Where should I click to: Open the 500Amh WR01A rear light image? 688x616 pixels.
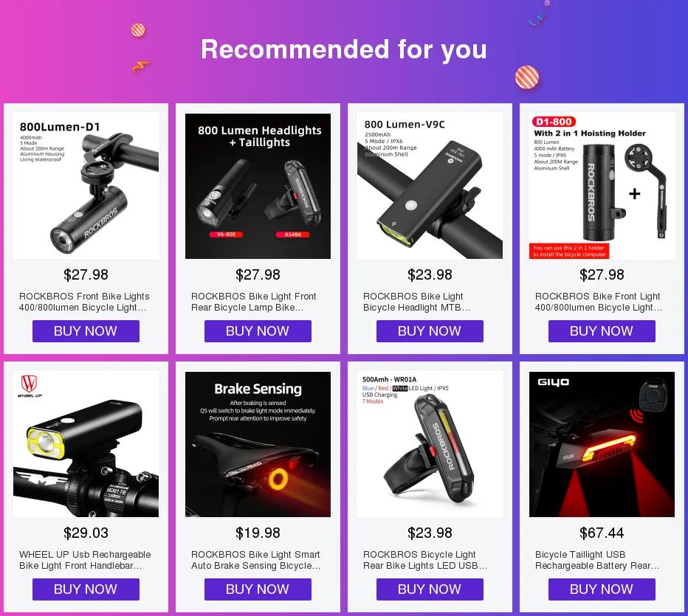pyautogui.click(x=430, y=444)
